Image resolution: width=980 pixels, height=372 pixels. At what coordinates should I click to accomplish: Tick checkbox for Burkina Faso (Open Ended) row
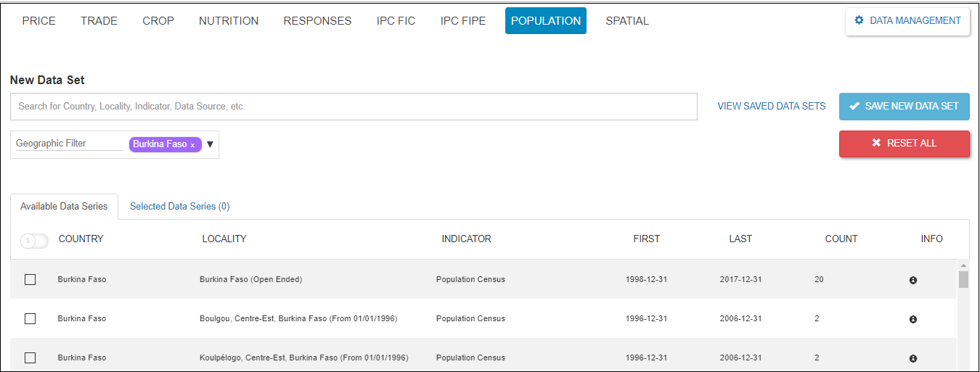tap(30, 279)
